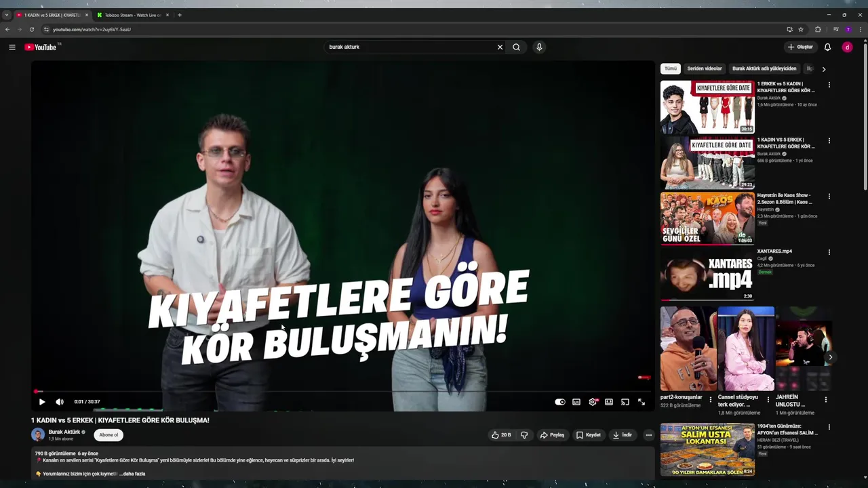Open the account avatar menu
Viewport: 868px width, 488px height.
[x=847, y=47]
